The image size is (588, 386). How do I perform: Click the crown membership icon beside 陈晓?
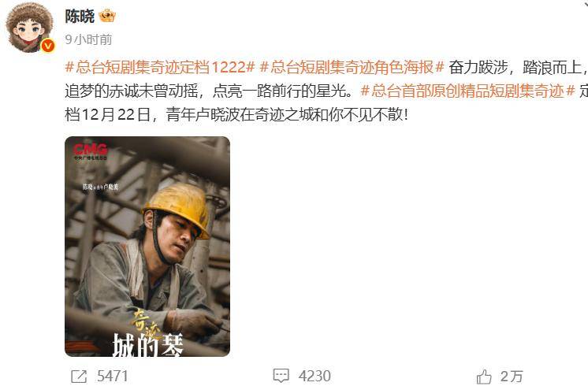[107, 16]
